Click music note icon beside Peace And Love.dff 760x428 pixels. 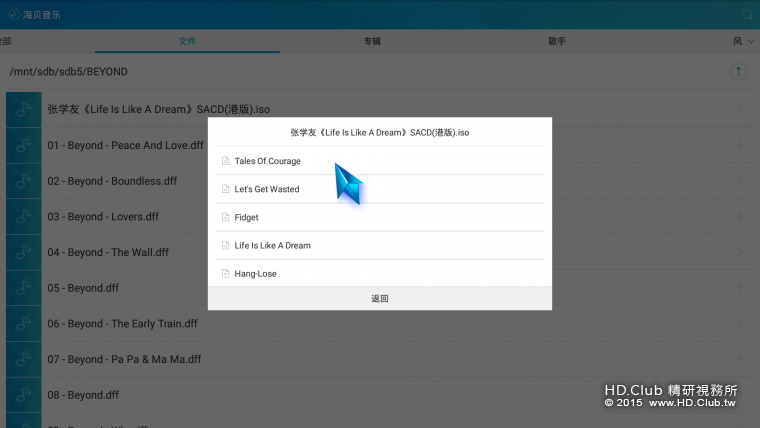[24, 145]
